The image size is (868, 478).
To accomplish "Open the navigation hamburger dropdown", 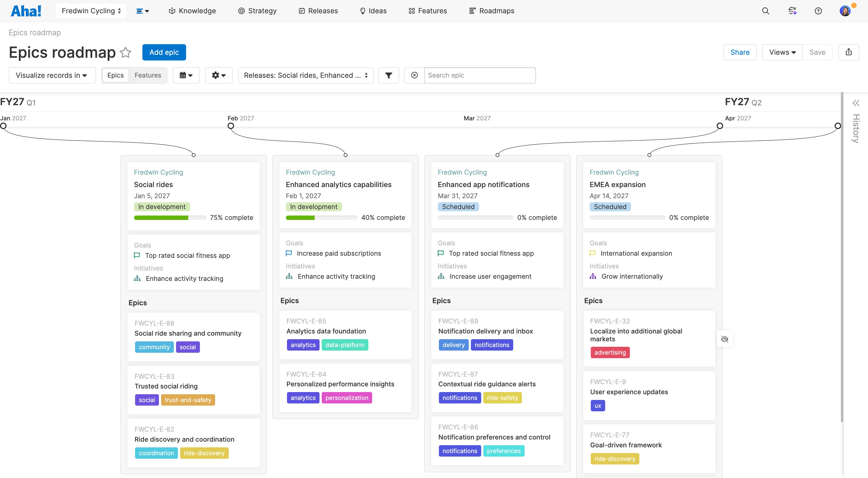I will (x=142, y=11).
